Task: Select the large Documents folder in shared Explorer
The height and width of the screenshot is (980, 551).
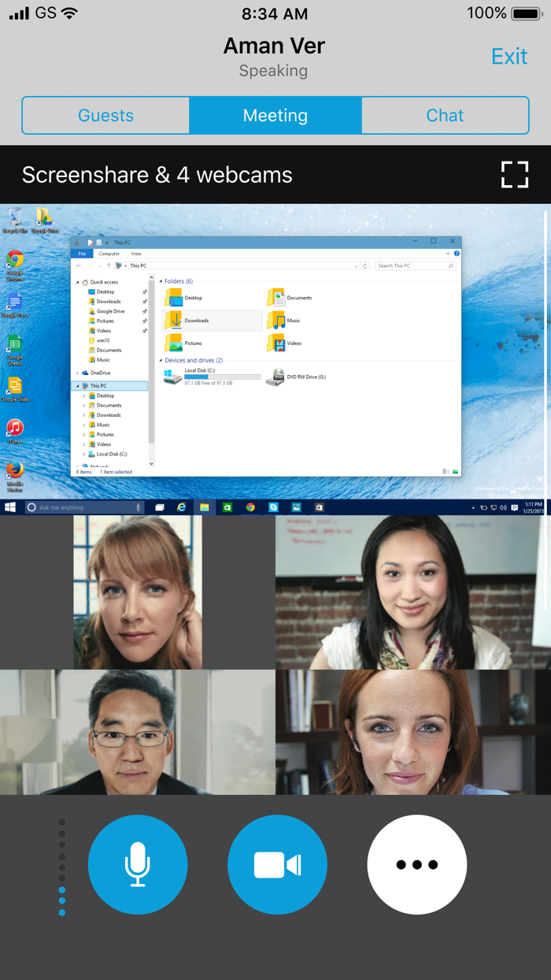Action: (290, 298)
